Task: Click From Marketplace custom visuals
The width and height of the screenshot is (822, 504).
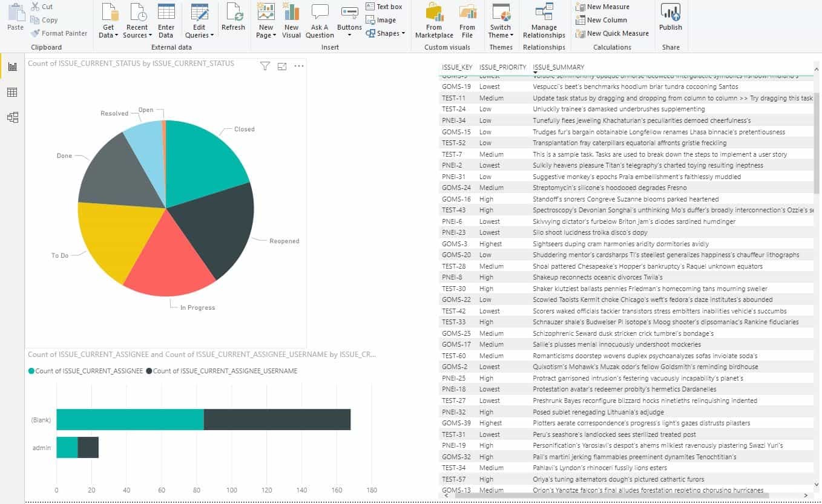Action: (434, 21)
